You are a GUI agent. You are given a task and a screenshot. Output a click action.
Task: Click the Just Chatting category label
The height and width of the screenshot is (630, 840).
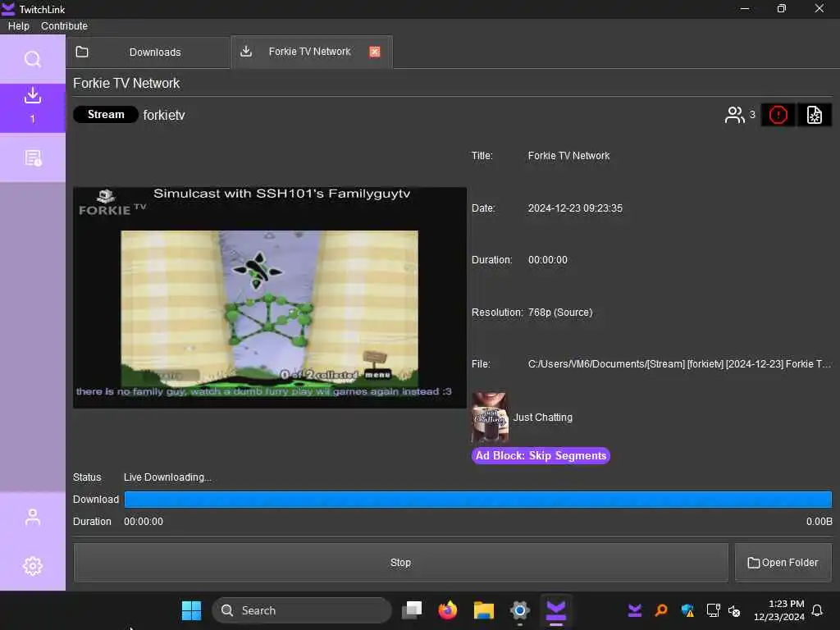tap(543, 418)
